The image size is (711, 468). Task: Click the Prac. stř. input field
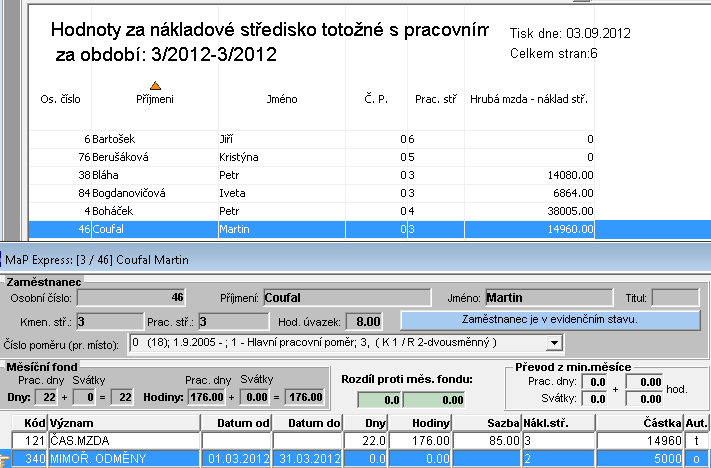point(234,322)
